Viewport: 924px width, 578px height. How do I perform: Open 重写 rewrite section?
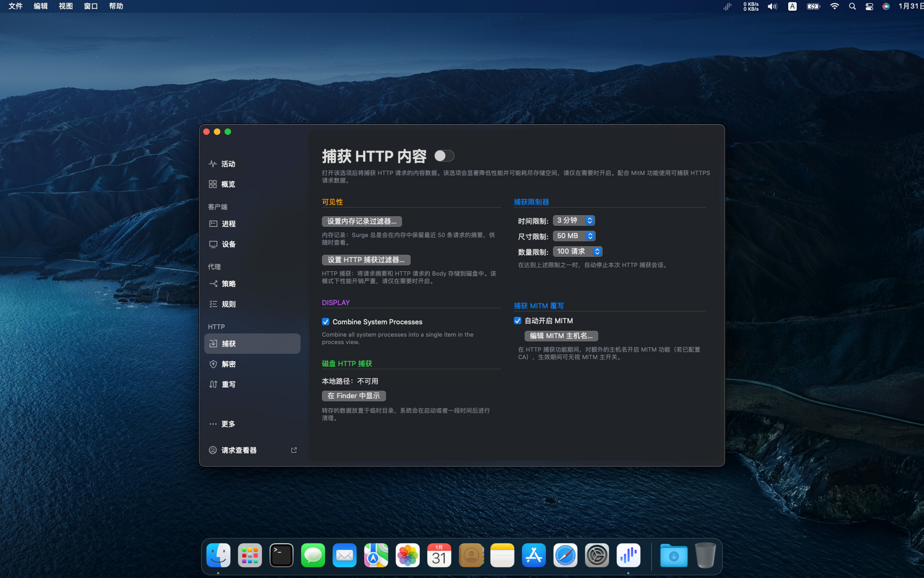point(252,384)
